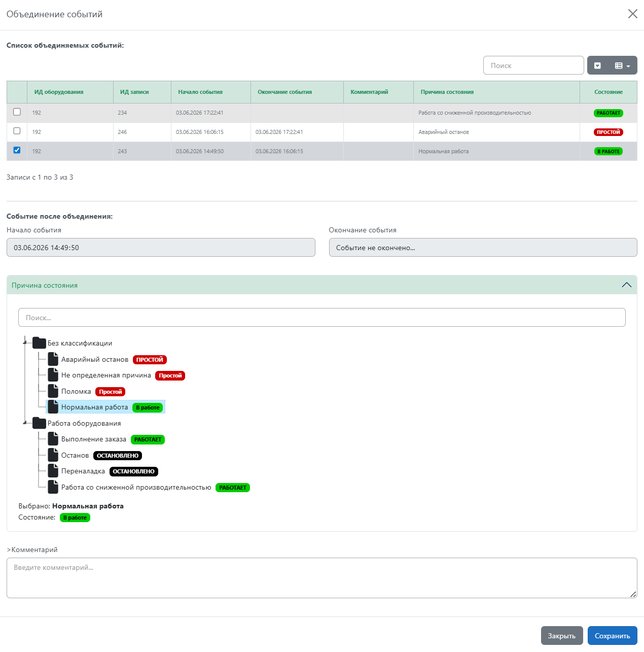Click the reason tree search field
The width and height of the screenshot is (644, 652).
click(x=322, y=318)
